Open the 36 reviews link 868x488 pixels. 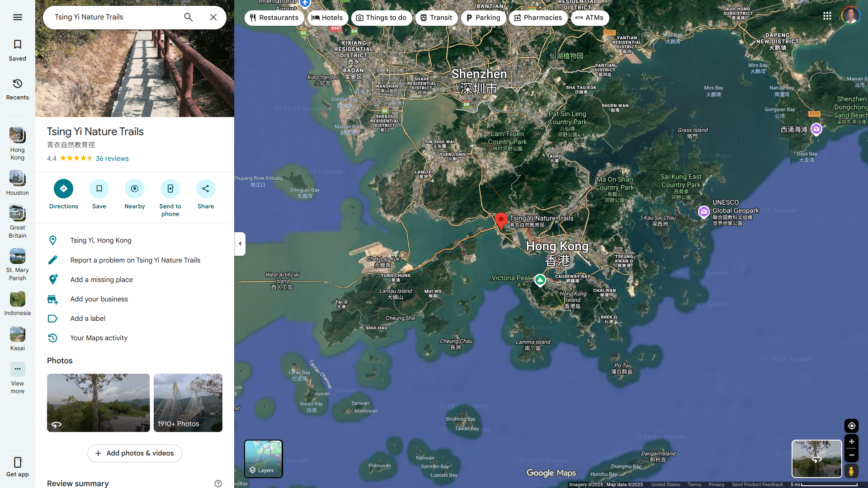click(x=112, y=159)
